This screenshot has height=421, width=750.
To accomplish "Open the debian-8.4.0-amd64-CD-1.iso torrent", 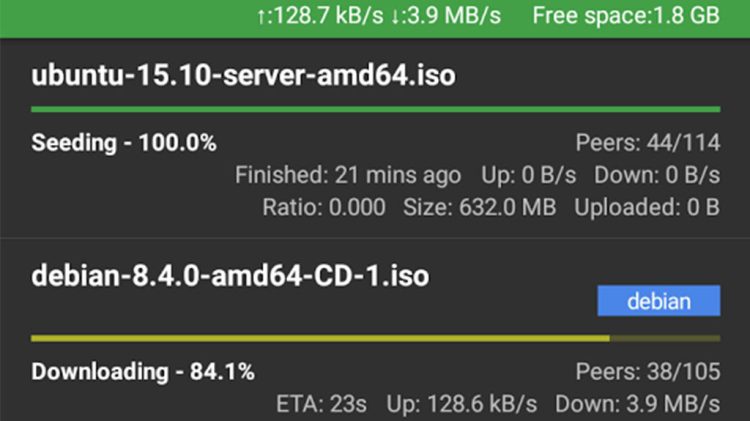I will (x=230, y=275).
